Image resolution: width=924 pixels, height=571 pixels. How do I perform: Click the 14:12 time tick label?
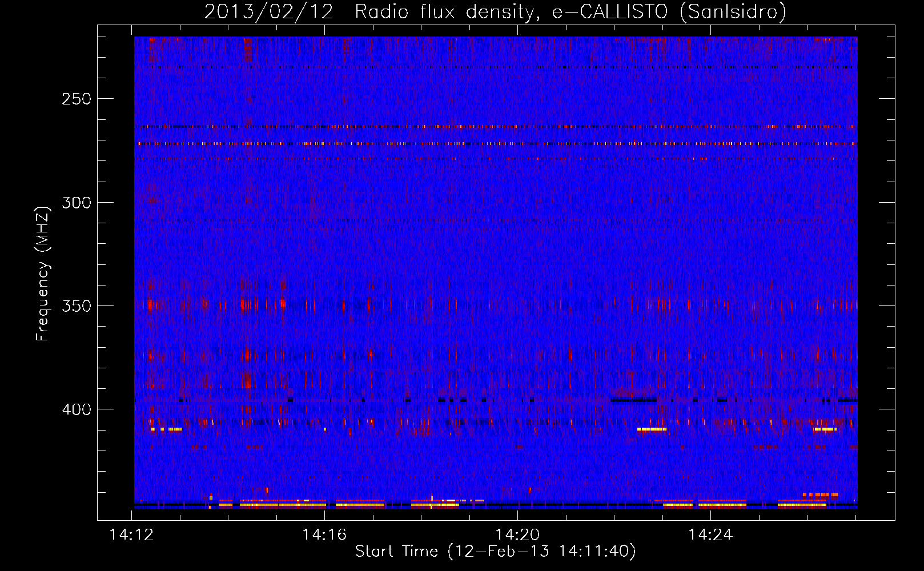(132, 535)
